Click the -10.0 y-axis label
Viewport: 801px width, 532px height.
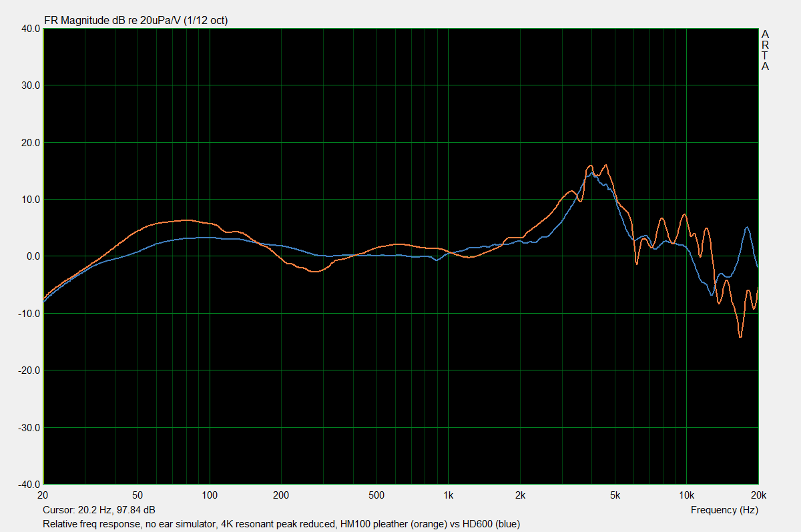(x=29, y=314)
